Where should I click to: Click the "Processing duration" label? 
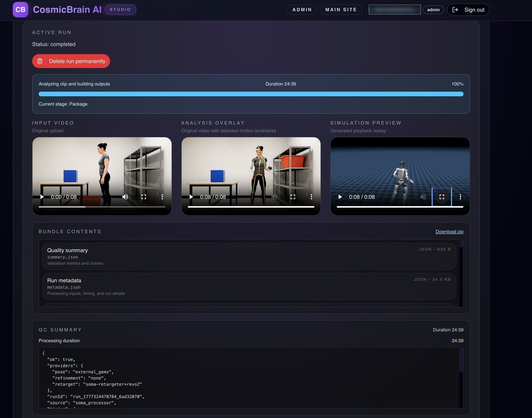[x=59, y=341]
